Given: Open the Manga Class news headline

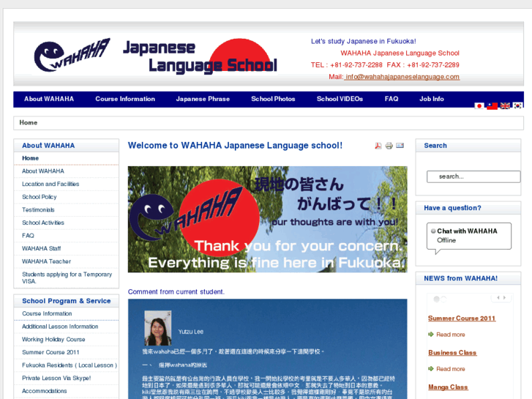Looking at the screenshot, I should [448, 387].
